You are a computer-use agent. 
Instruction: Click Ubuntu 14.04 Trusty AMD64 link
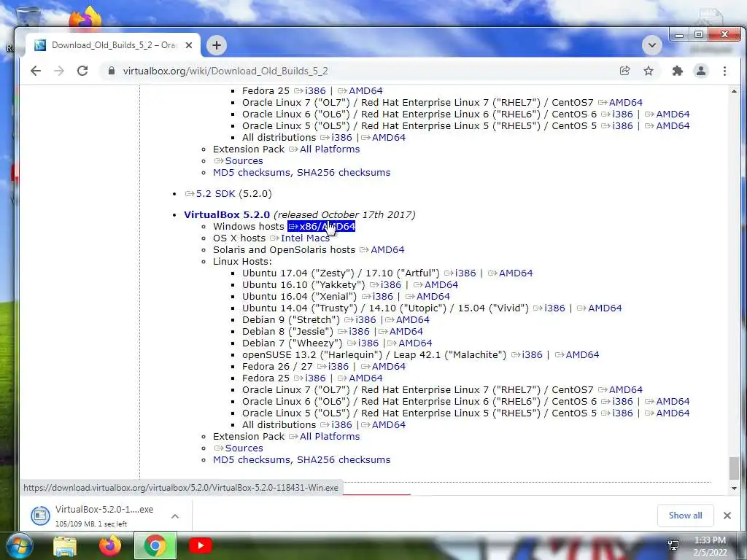[600, 308]
